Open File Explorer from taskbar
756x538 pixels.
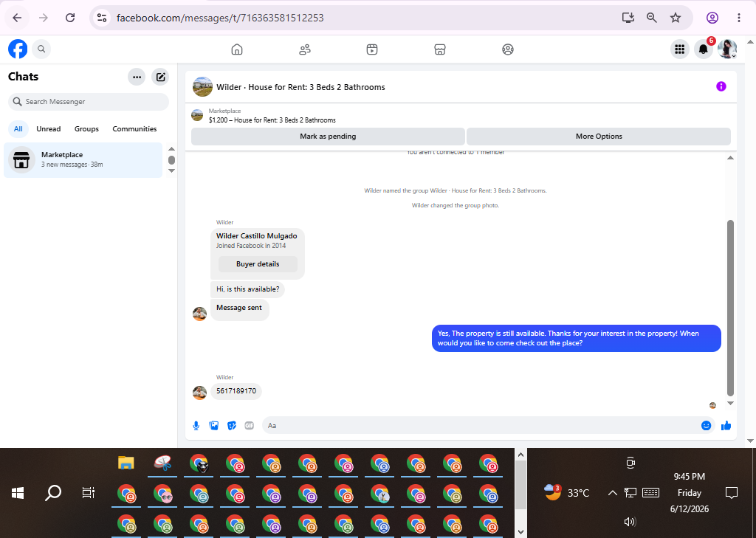126,463
